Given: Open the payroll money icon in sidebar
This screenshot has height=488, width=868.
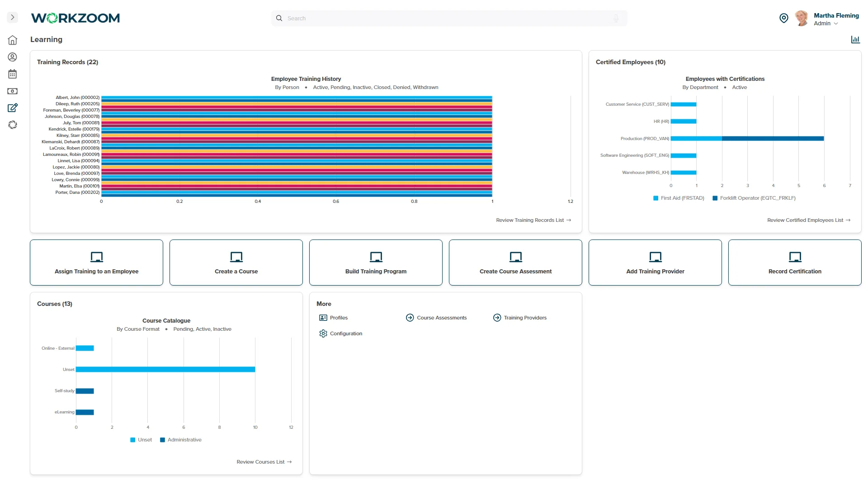Looking at the screenshot, I should pos(13,91).
